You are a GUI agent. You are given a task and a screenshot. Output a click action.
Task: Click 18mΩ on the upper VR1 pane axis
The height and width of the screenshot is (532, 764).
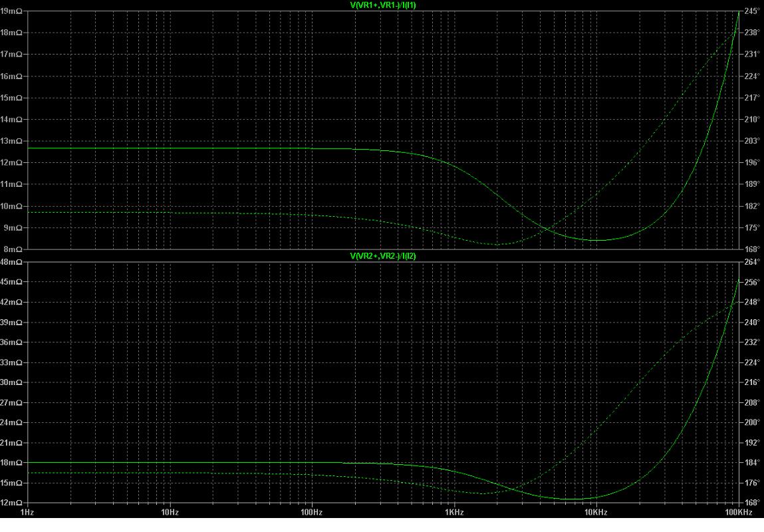click(x=11, y=33)
